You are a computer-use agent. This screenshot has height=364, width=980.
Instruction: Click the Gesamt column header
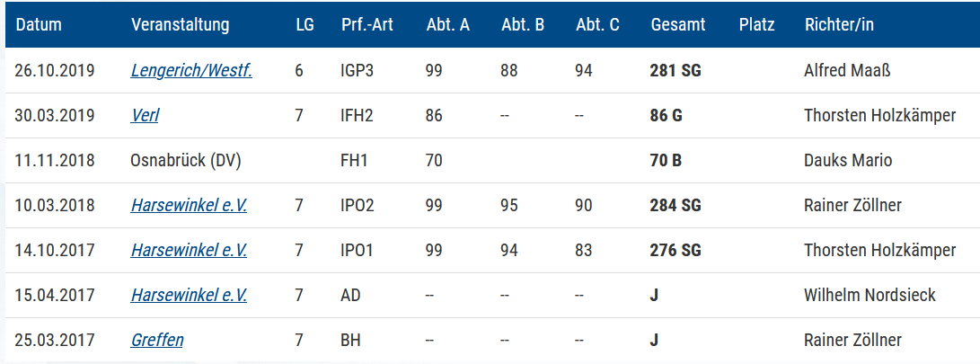pyautogui.click(x=678, y=25)
